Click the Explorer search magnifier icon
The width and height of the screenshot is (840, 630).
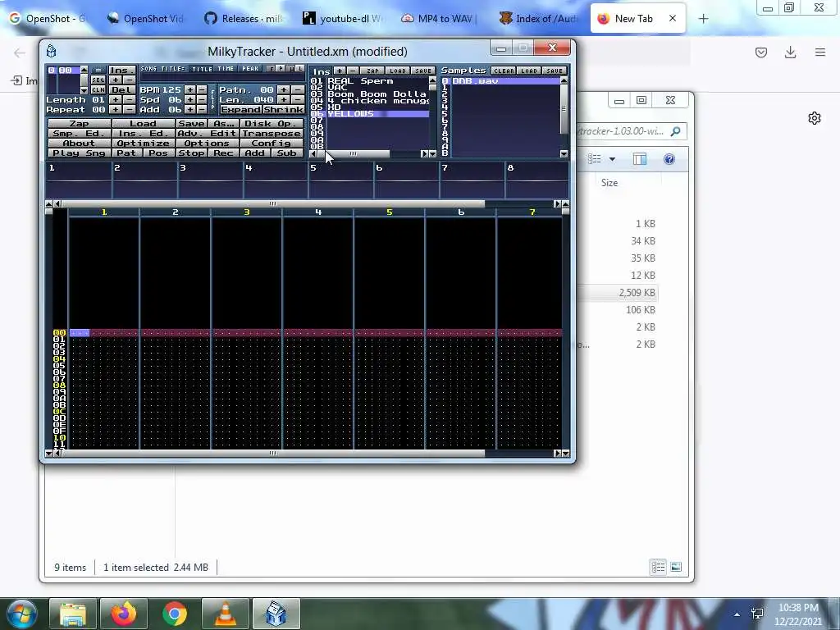(676, 131)
